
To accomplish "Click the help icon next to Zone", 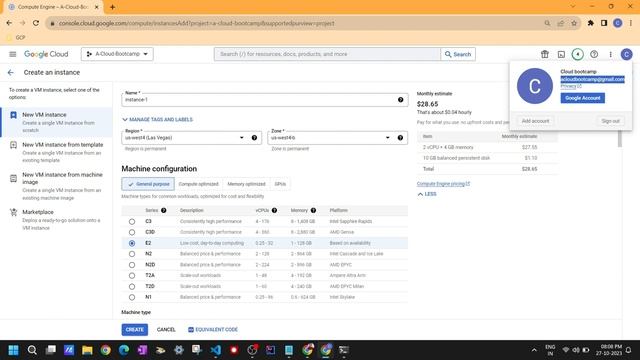I will pyautogui.click(x=400, y=138).
